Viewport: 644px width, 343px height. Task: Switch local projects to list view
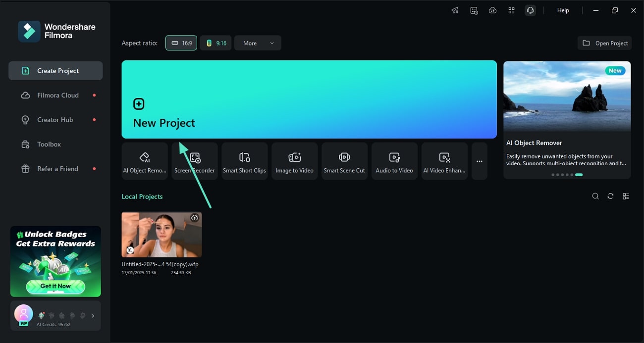pyautogui.click(x=626, y=196)
